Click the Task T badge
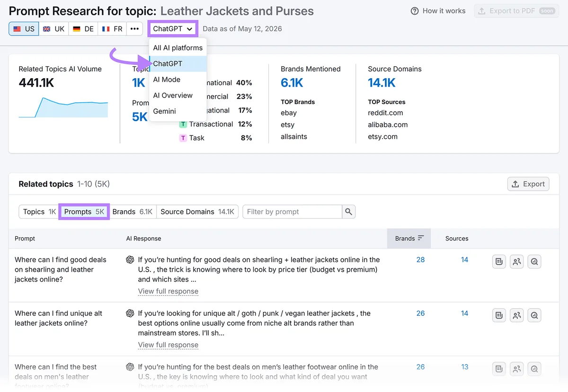 click(183, 138)
